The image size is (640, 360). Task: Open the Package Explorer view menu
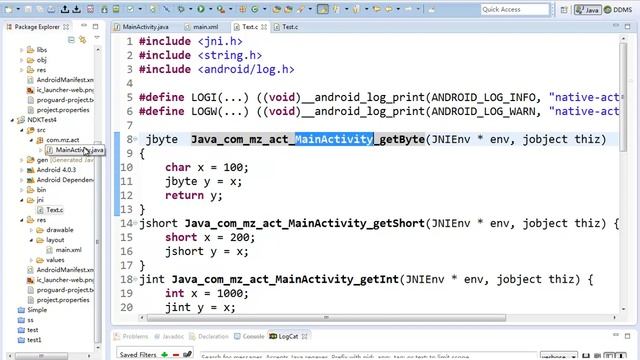coord(97,38)
